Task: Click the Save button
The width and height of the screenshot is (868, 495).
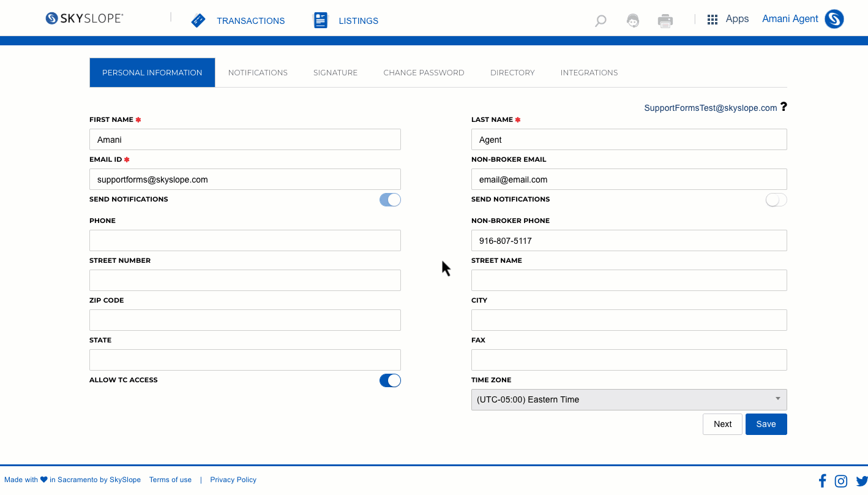Action: point(766,424)
